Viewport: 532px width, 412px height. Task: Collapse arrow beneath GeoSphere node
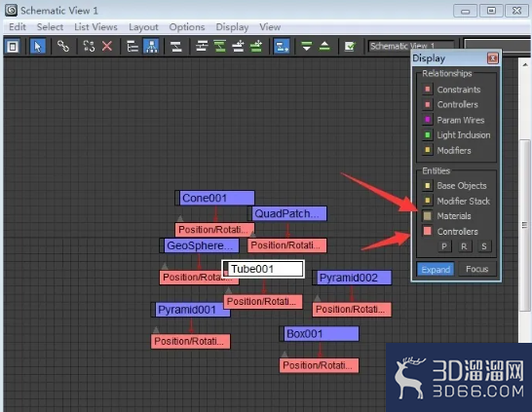pyautogui.click(x=165, y=266)
